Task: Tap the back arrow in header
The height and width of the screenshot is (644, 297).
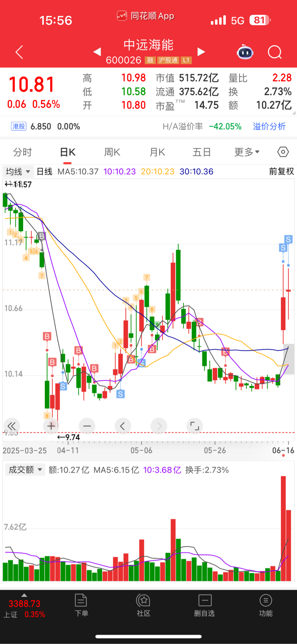Action: click(19, 52)
